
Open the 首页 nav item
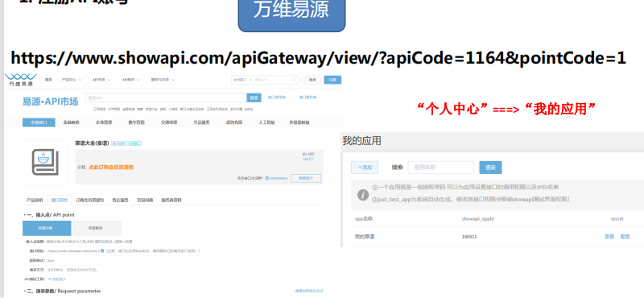coord(49,80)
